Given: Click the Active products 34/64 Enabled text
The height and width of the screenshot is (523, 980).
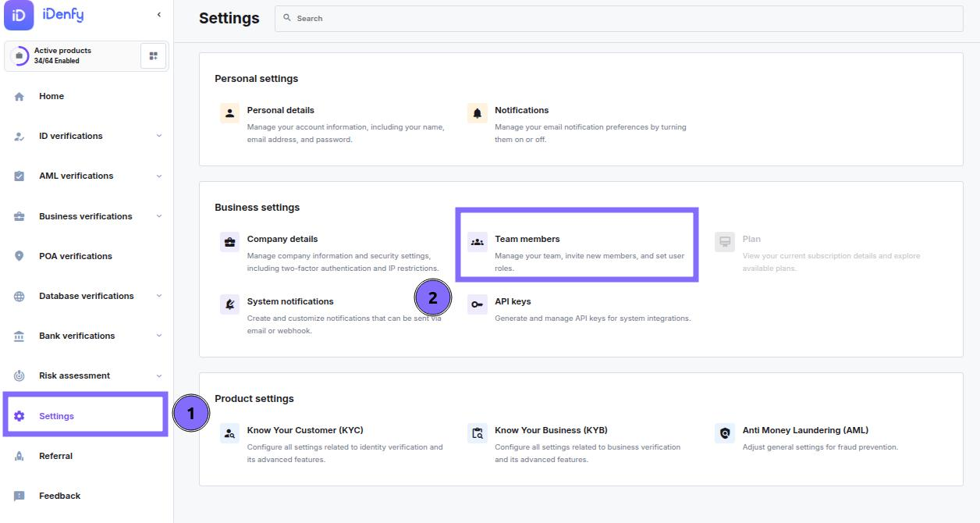Looking at the screenshot, I should tap(56, 61).
